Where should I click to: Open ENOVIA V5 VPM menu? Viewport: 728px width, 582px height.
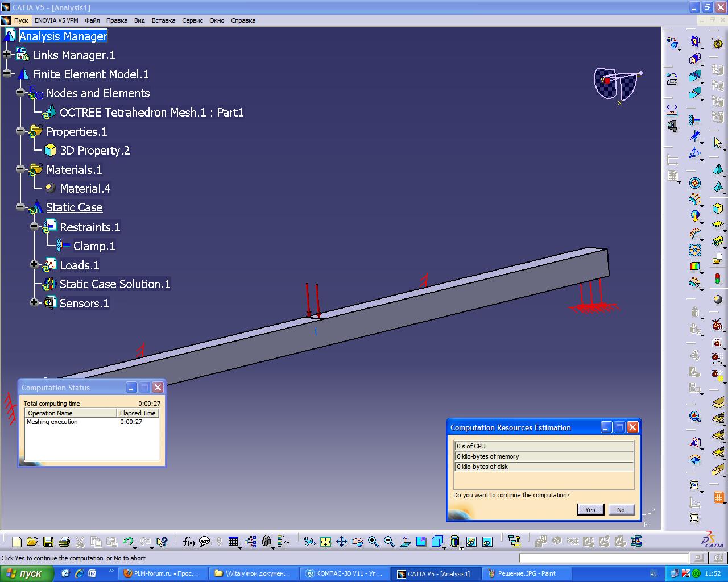[x=56, y=20]
